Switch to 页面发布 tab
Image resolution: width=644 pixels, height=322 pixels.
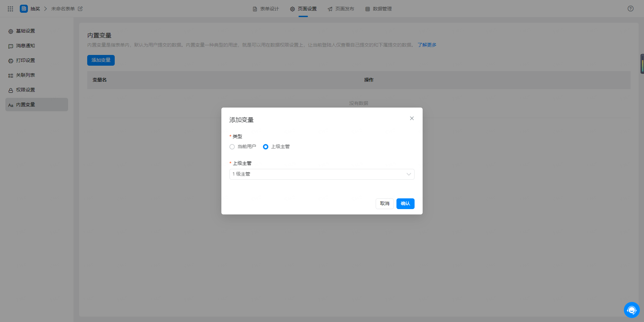[341, 9]
